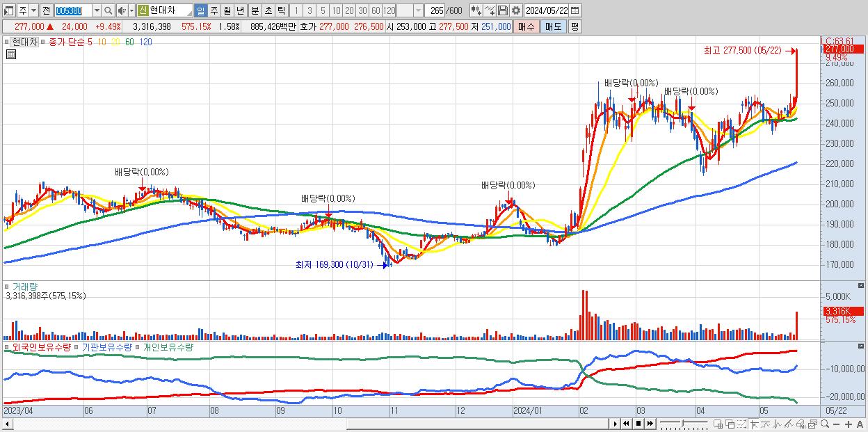The image size is (868, 432).
Task: Open chart settings gear icon
Action: [516, 10]
